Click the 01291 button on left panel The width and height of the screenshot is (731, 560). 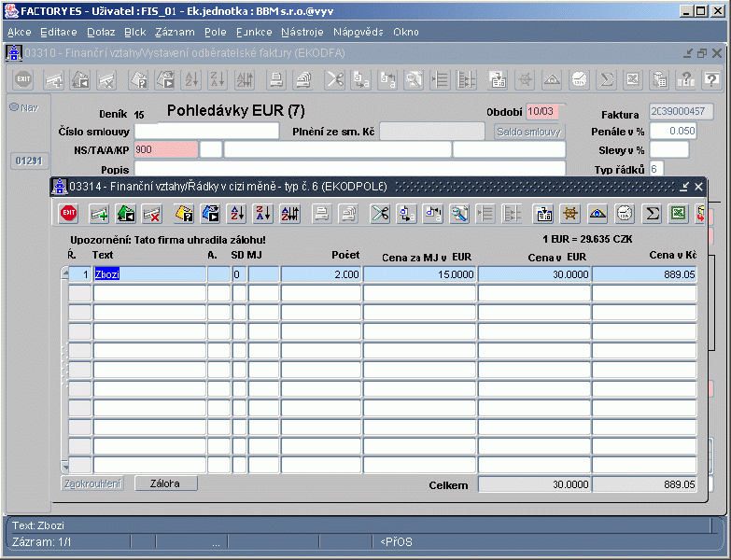point(29,161)
